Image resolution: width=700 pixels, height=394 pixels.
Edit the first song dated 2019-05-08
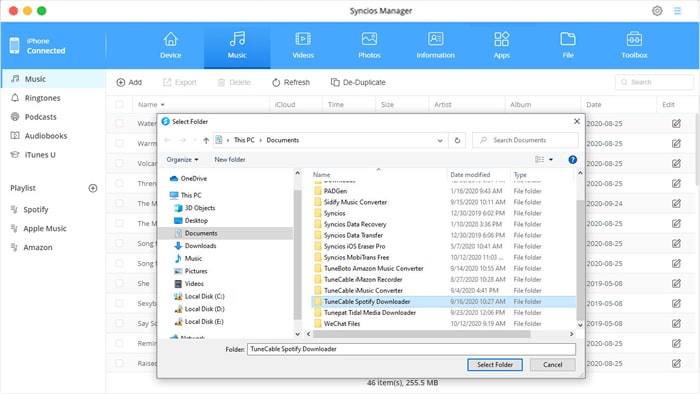[676, 283]
